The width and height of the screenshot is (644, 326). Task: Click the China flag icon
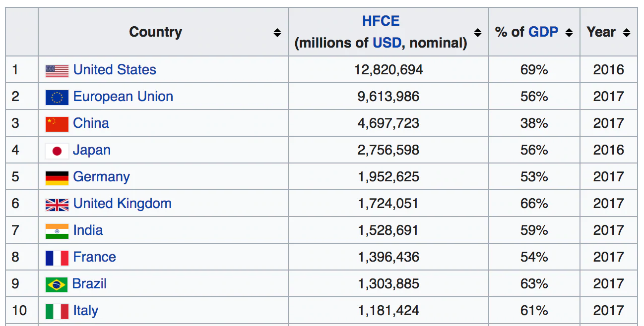pos(57,124)
